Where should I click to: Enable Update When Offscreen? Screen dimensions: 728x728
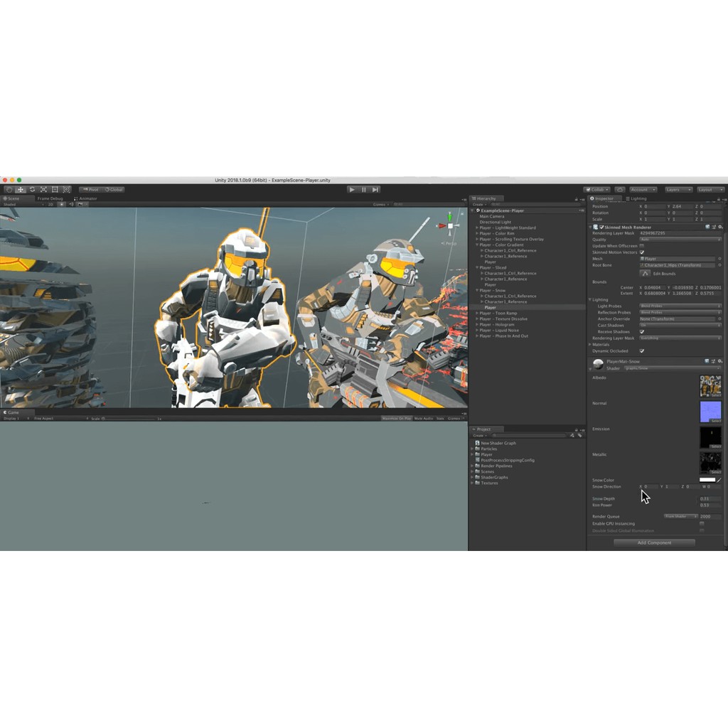click(x=642, y=245)
